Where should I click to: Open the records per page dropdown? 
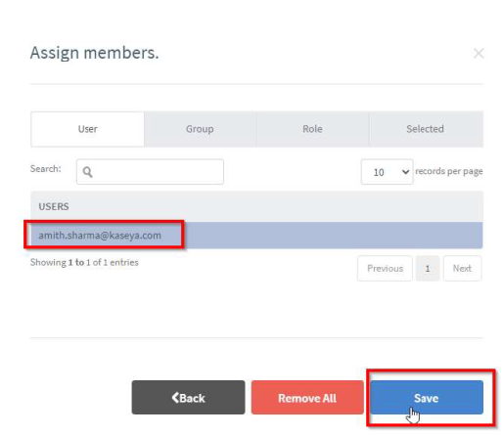point(387,172)
